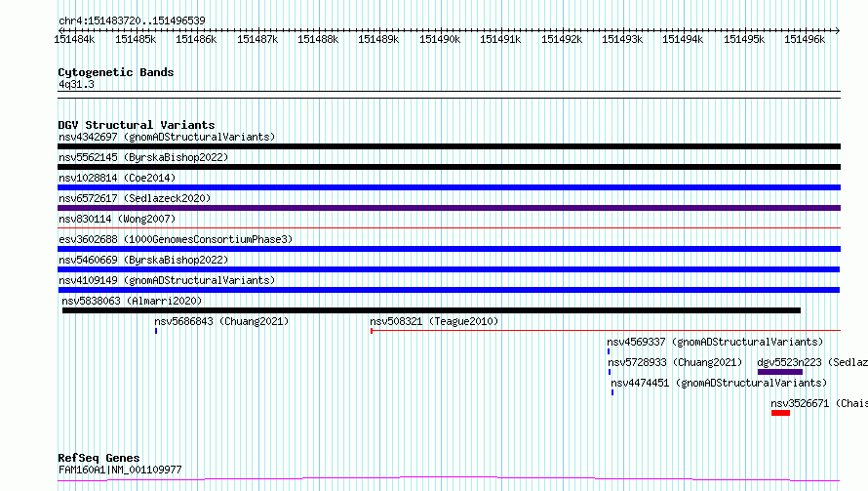Click the red nsv508321 Teague2010 line
The height and width of the screenshot is (491, 868).
606,331
